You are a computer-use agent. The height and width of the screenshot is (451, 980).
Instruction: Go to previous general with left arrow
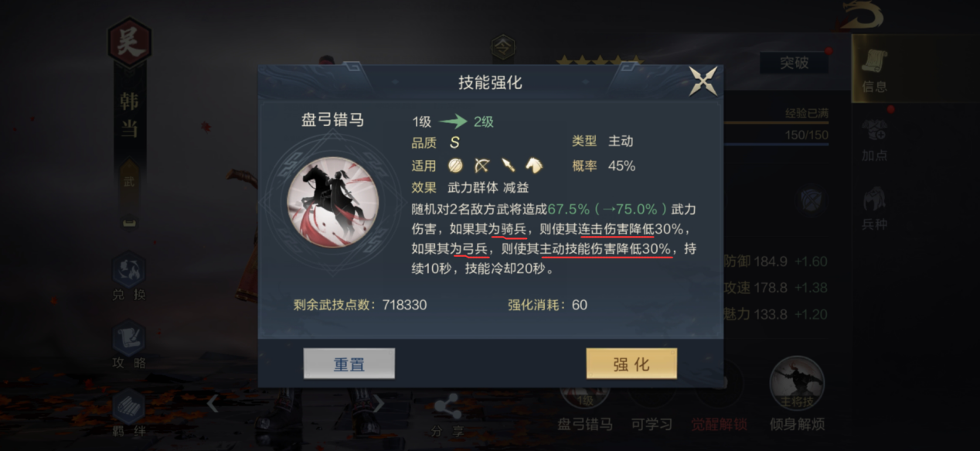point(213,405)
